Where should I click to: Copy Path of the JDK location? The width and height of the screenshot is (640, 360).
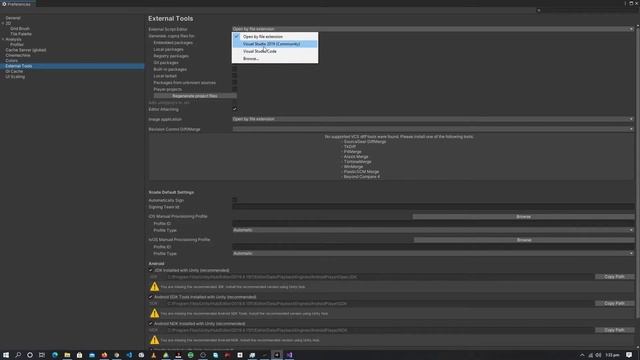[614, 277]
